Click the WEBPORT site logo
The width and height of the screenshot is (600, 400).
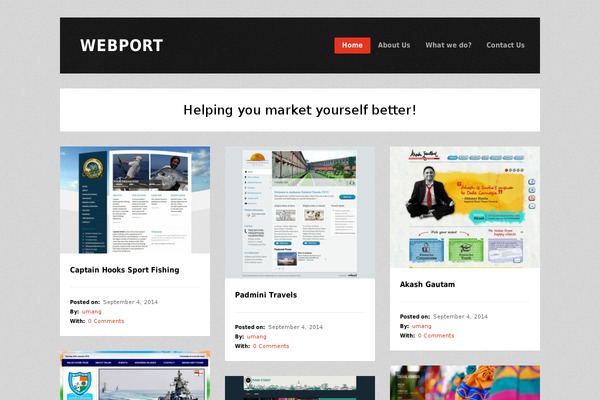click(121, 46)
